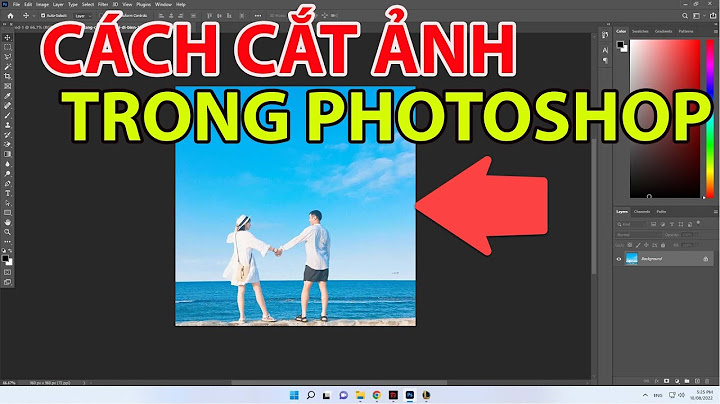Open the blend mode Normal dropdown
Image resolution: width=720 pixels, height=404 pixels.
(x=639, y=235)
